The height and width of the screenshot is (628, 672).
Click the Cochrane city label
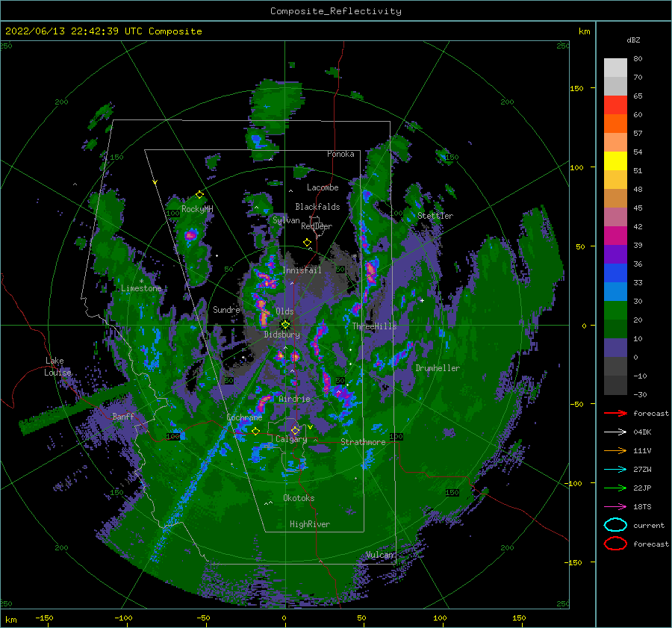[x=244, y=417]
